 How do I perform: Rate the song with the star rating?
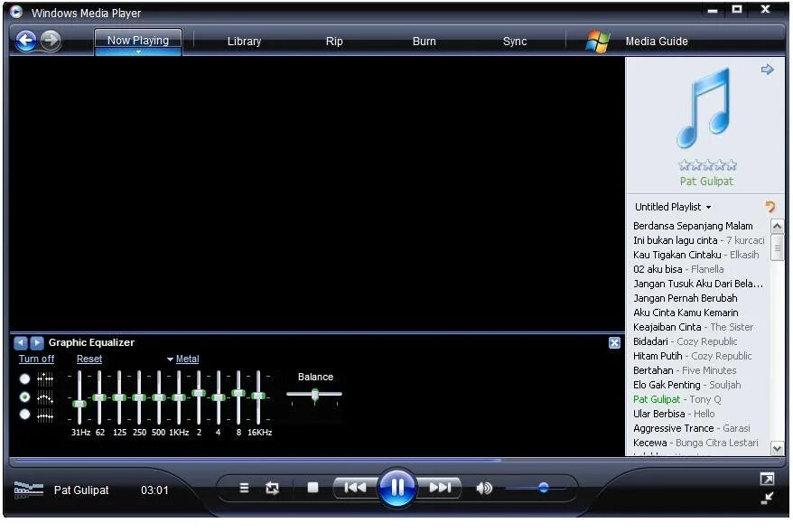(707, 165)
